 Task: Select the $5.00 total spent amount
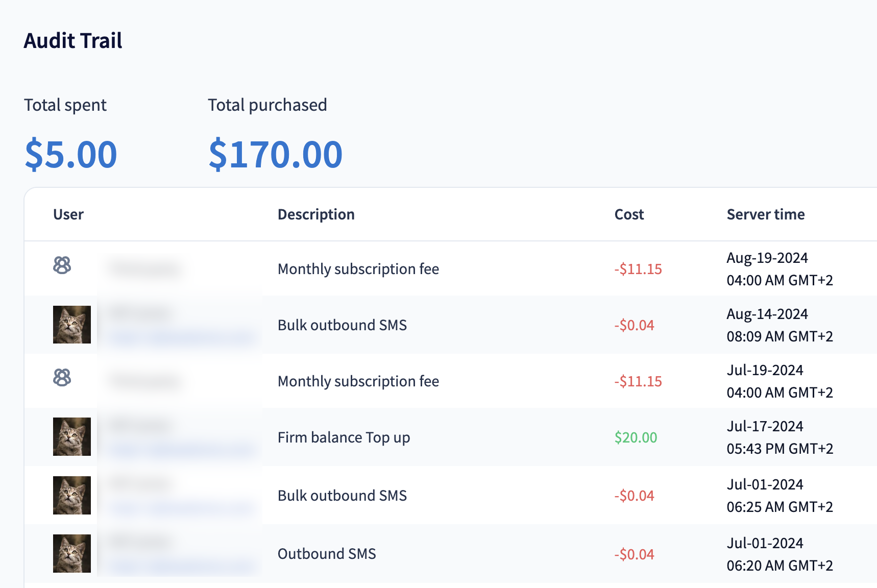pos(71,154)
